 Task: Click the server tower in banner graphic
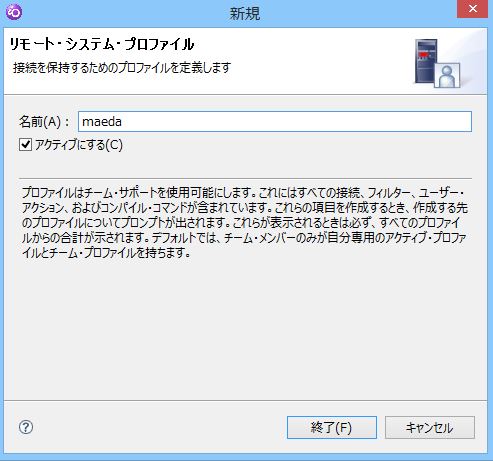coord(425,60)
